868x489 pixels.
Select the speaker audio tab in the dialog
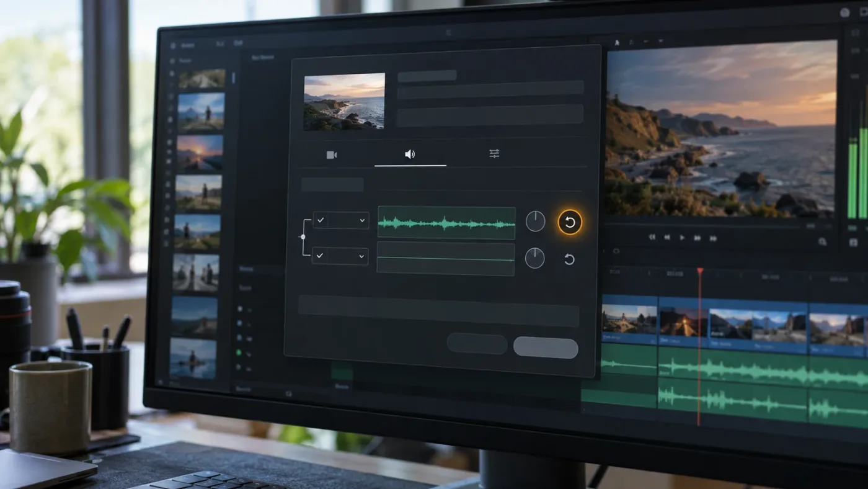coord(410,154)
